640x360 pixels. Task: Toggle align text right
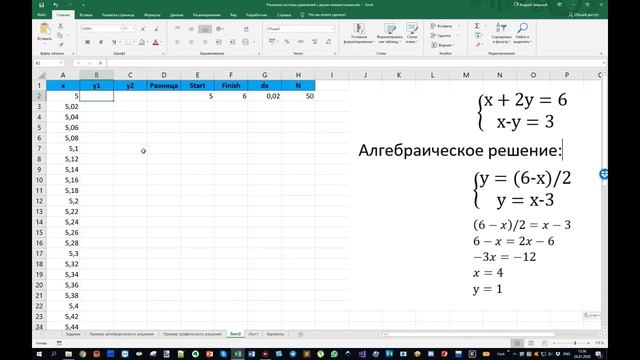coord(205,42)
